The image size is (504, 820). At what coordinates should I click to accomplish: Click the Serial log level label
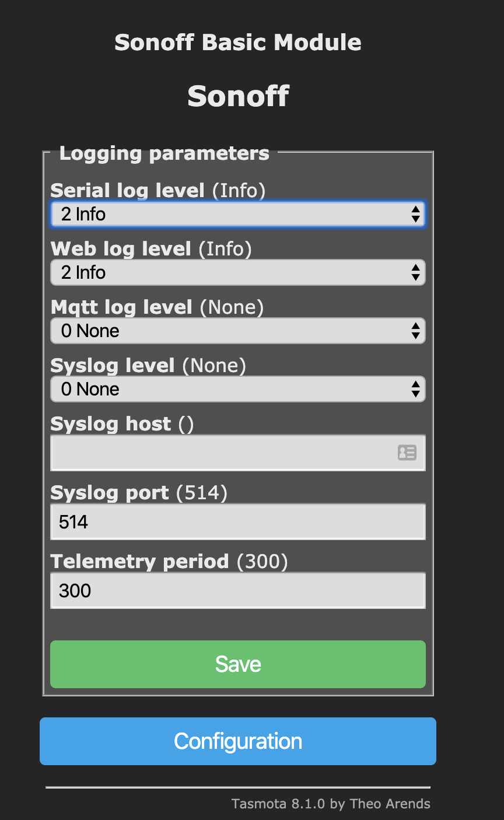(x=128, y=191)
